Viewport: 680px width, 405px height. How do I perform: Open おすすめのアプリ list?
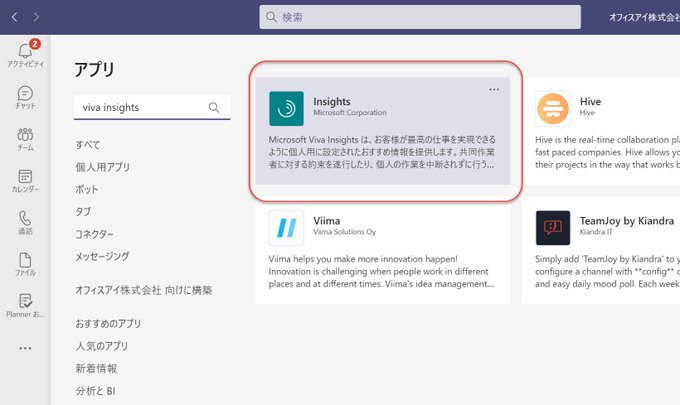point(108,323)
